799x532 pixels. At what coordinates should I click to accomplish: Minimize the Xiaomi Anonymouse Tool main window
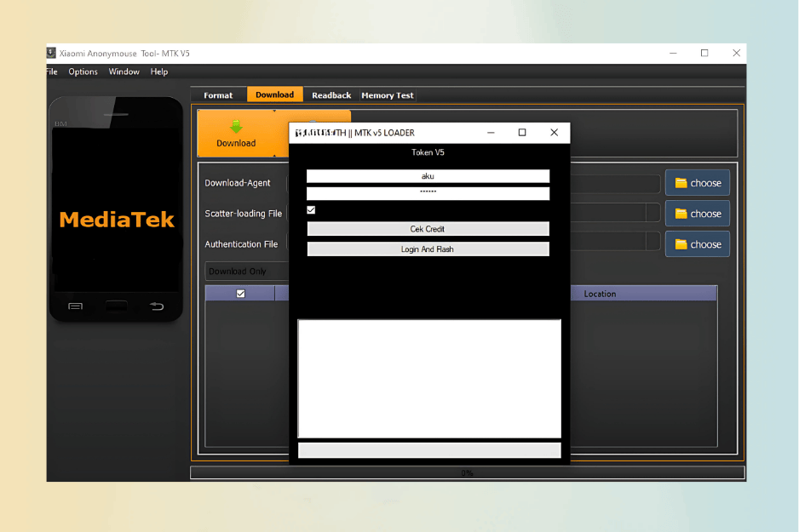tap(673, 53)
